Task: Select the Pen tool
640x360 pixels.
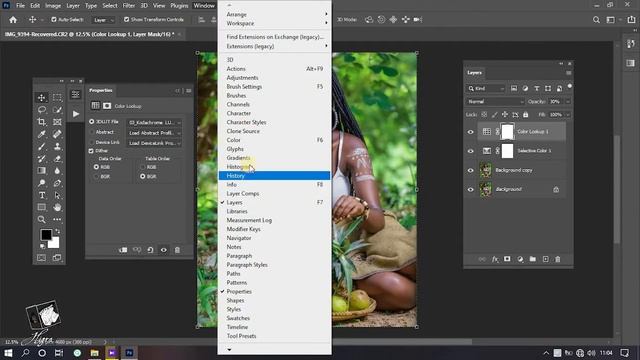Action: 57,183
